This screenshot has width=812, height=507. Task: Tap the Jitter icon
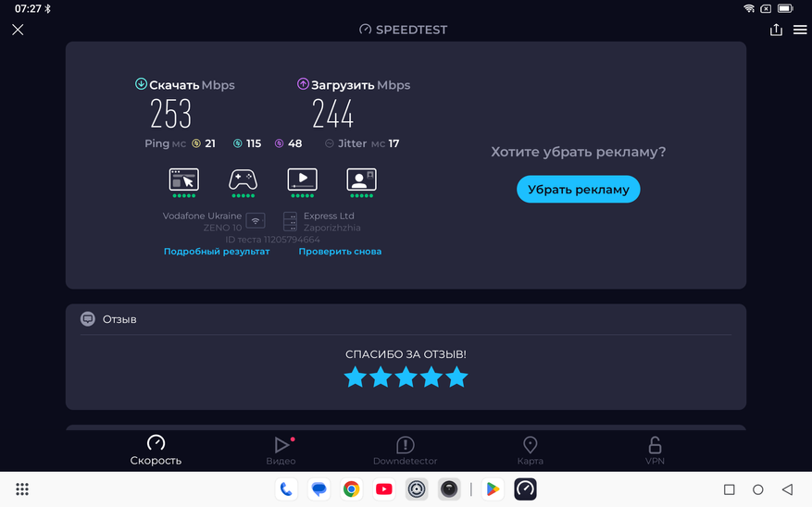tap(330, 143)
